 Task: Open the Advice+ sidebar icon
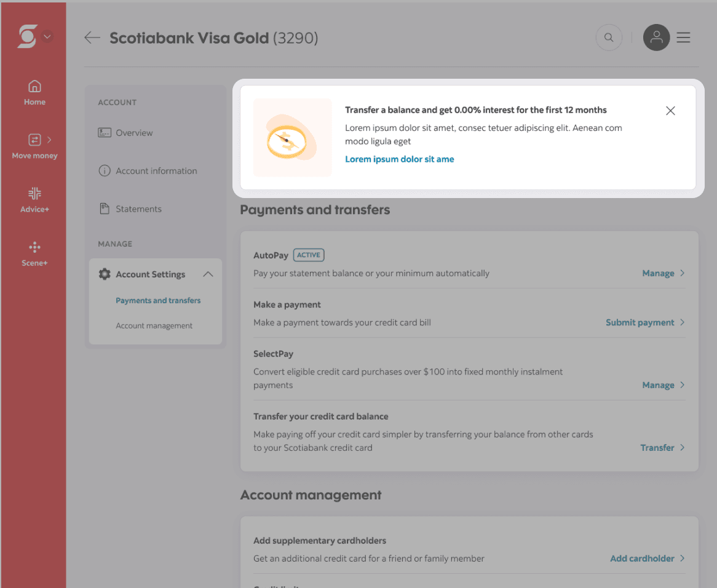[35, 200]
